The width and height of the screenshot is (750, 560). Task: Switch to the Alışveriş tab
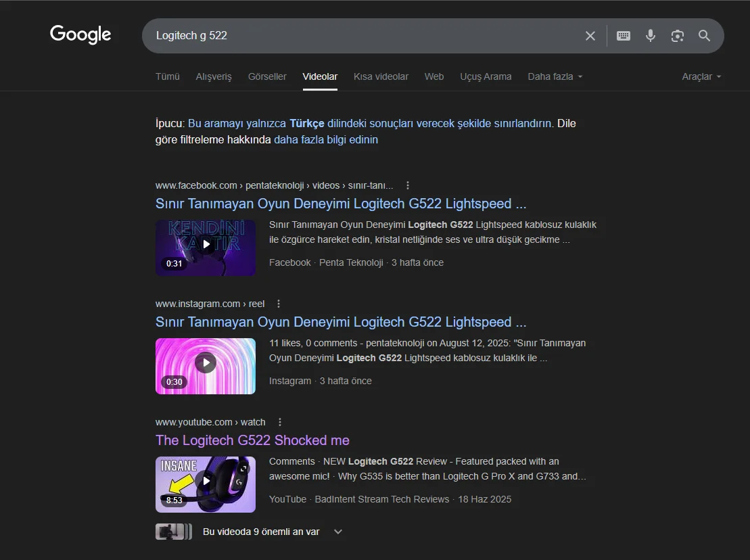(x=213, y=76)
